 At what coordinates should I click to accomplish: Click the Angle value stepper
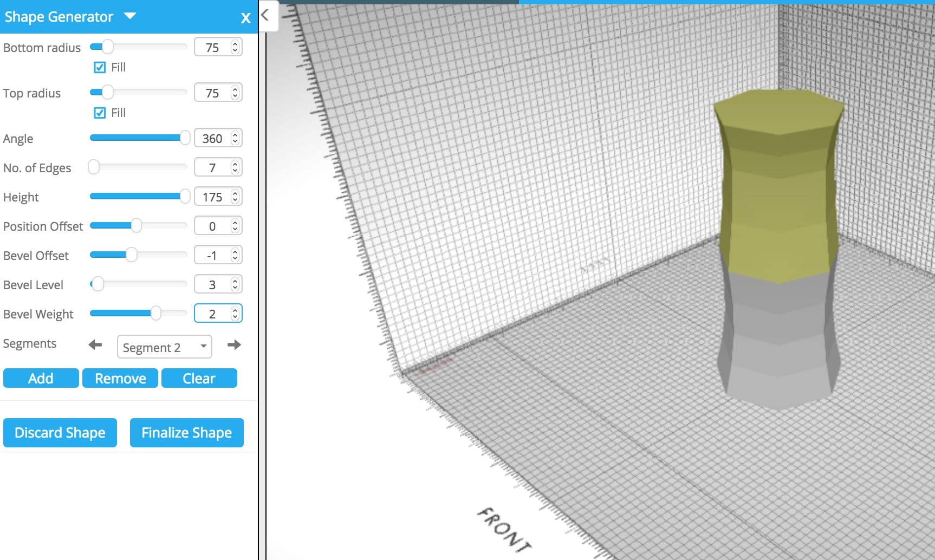[235, 139]
